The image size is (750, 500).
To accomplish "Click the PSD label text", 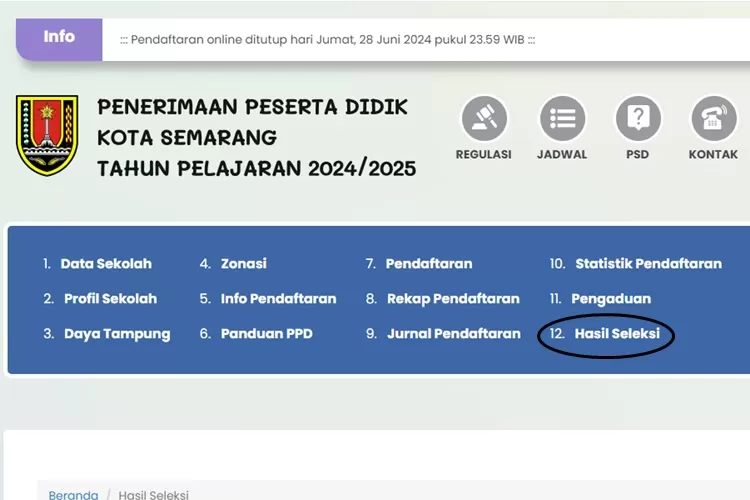I will click(x=638, y=155).
